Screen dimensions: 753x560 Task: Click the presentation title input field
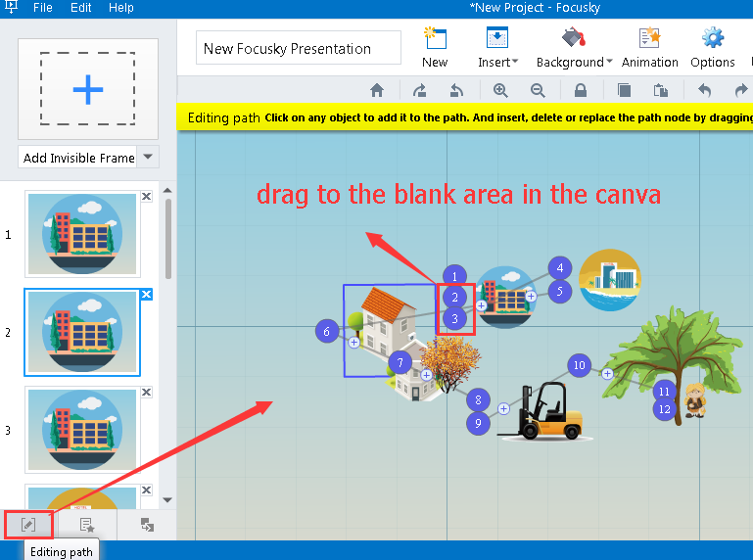click(299, 48)
